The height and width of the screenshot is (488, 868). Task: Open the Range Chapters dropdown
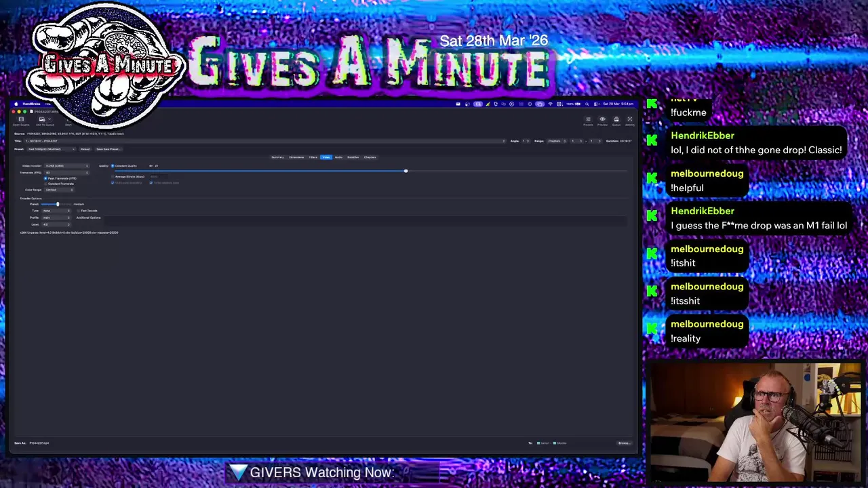pyautogui.click(x=557, y=141)
